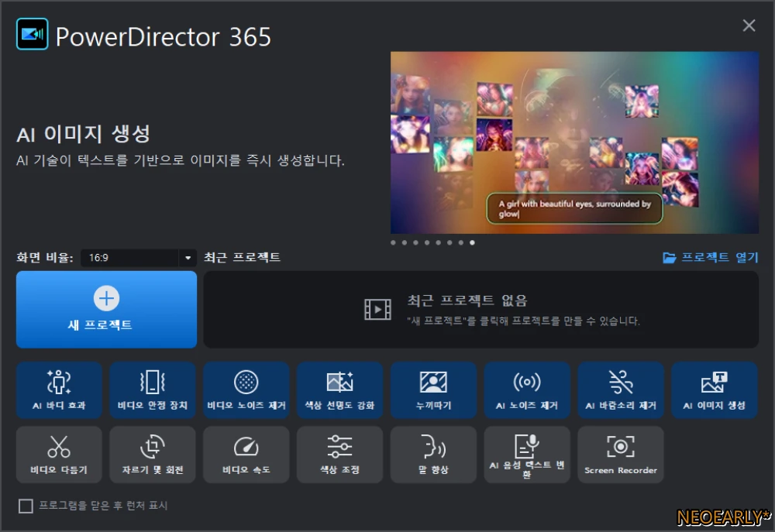This screenshot has width=775, height=532.
Task: Select the third carousel dot
Action: click(415, 242)
